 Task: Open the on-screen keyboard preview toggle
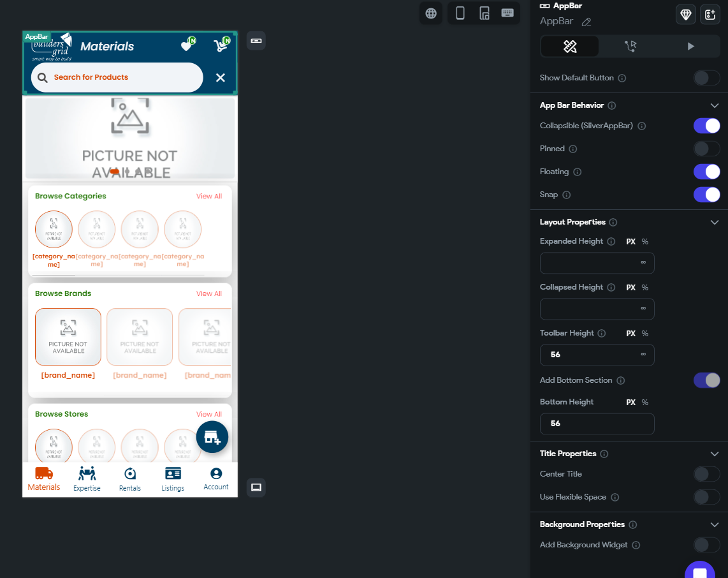(x=507, y=13)
